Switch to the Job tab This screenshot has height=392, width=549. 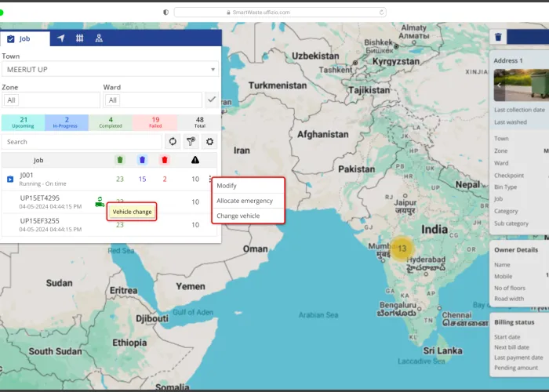click(25, 38)
